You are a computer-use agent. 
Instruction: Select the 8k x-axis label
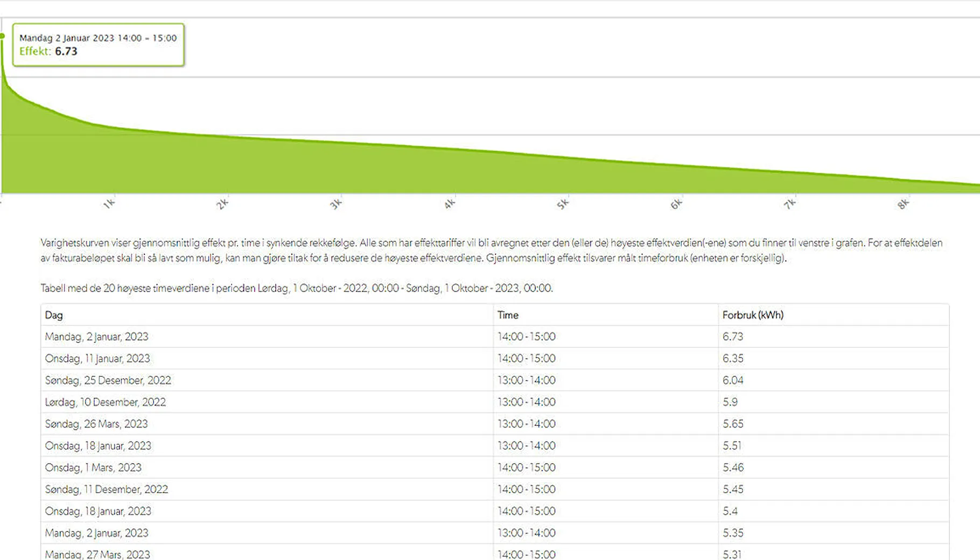click(x=903, y=204)
